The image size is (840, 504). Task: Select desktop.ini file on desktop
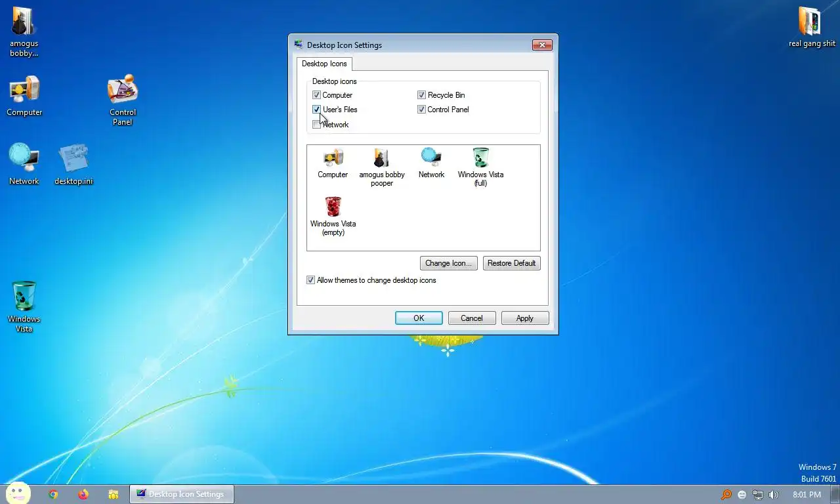[73, 165]
